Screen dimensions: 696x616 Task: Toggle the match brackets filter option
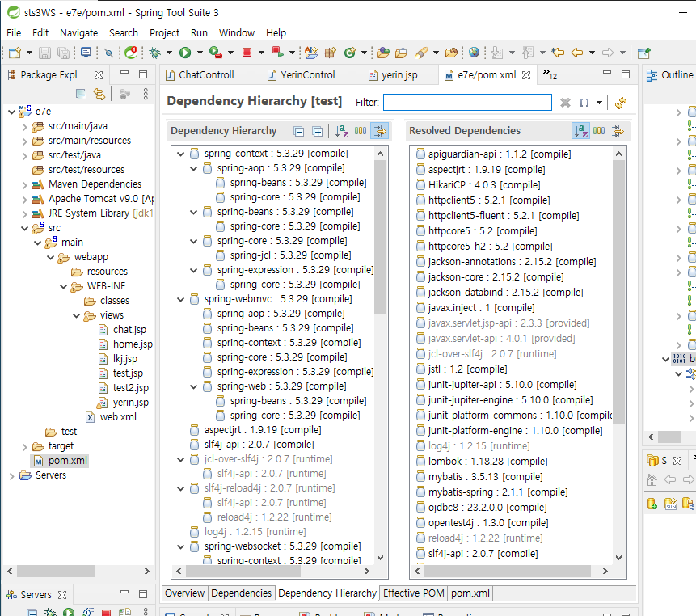pyautogui.click(x=584, y=103)
